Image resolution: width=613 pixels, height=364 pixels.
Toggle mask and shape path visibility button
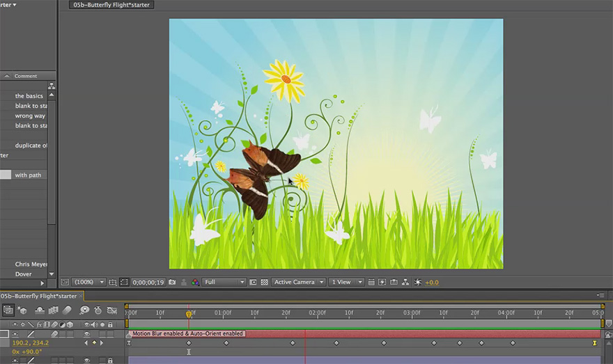click(124, 282)
